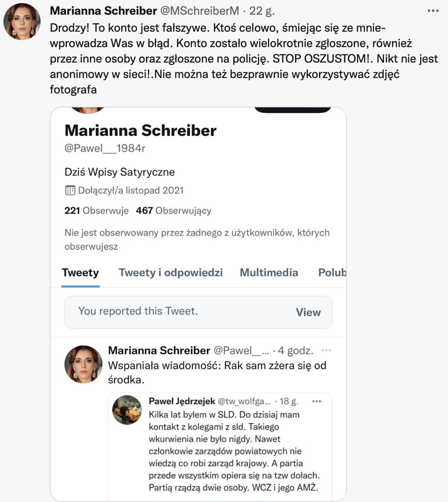Click the @Pawel__1984r handle under the profile name
Screen dimensions: 448x502
[x=105, y=148]
